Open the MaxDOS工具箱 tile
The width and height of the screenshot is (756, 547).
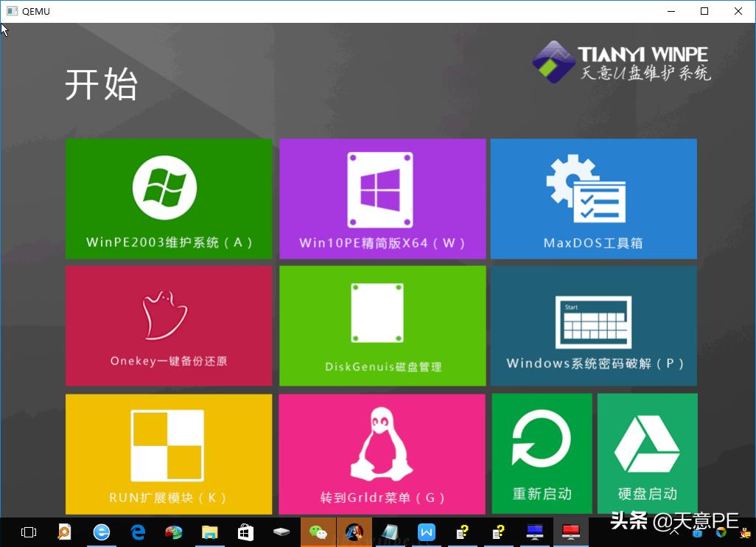coord(593,199)
